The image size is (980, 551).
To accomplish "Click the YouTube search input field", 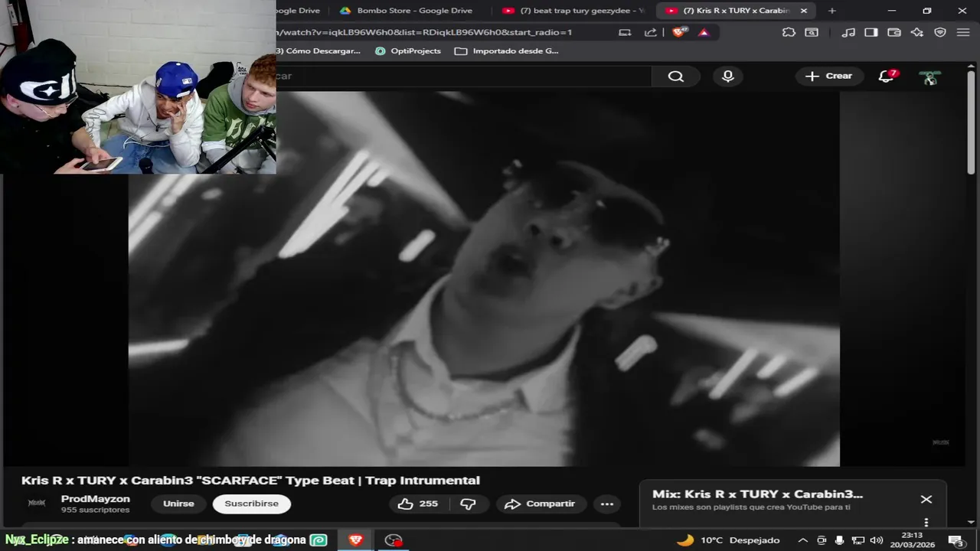I will 463,77.
